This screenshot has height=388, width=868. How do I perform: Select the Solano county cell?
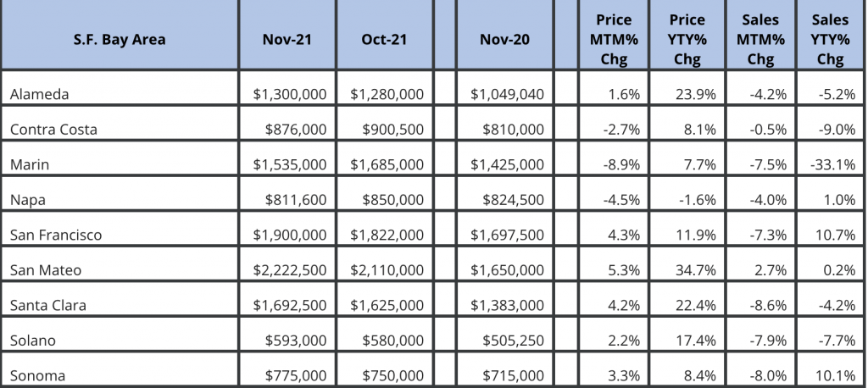coord(33,340)
